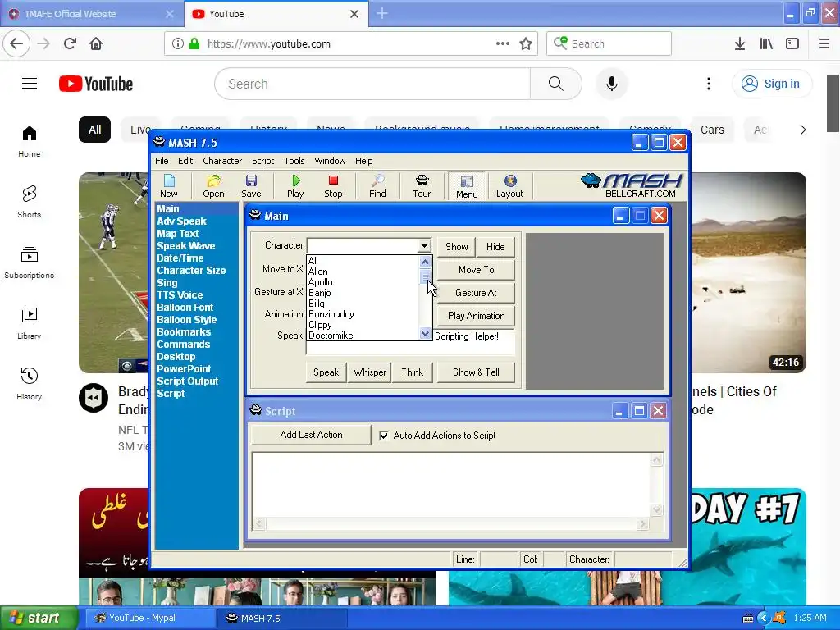Click the browser home button

click(x=96, y=43)
